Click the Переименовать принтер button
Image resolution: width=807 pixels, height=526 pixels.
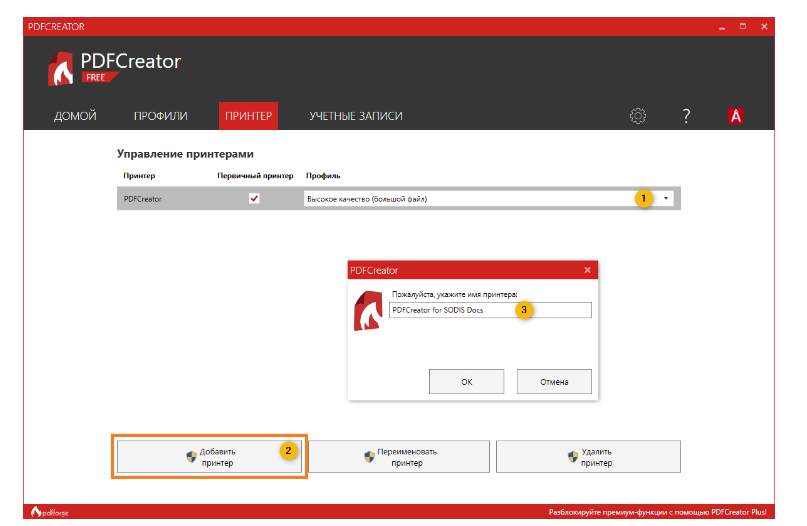[399, 457]
